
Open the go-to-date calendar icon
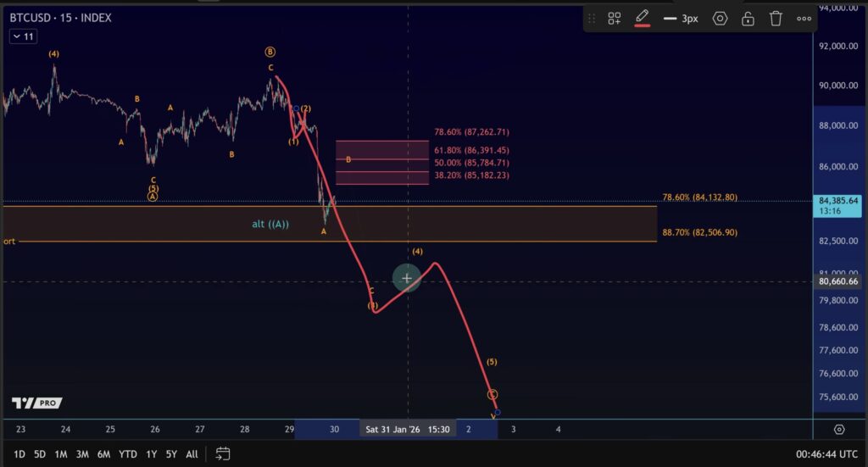pos(223,453)
